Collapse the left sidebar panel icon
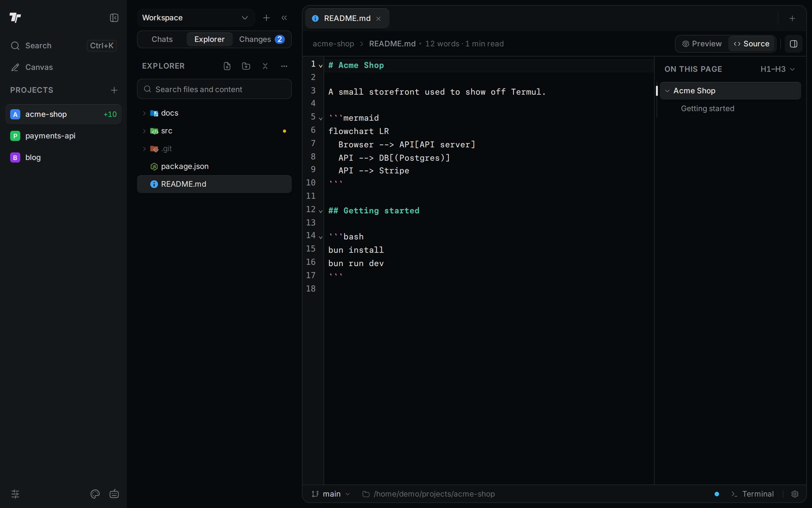Viewport: 812px width, 508px height. click(x=114, y=18)
